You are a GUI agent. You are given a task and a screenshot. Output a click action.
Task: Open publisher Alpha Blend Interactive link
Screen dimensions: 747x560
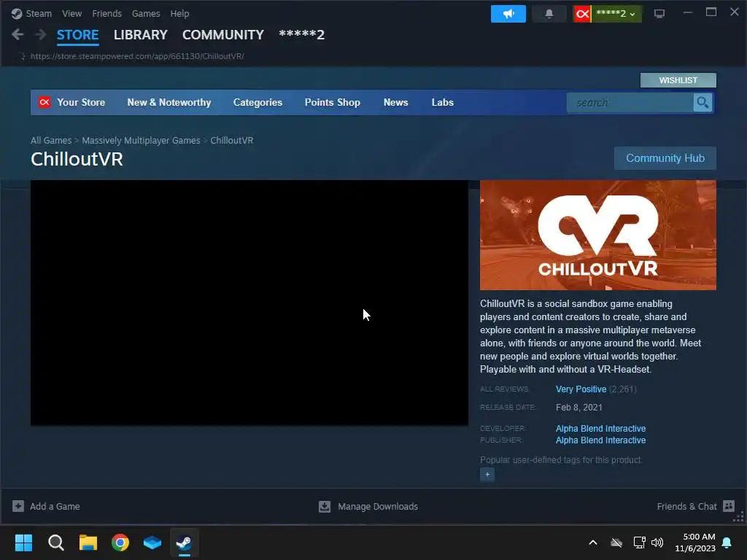click(601, 440)
